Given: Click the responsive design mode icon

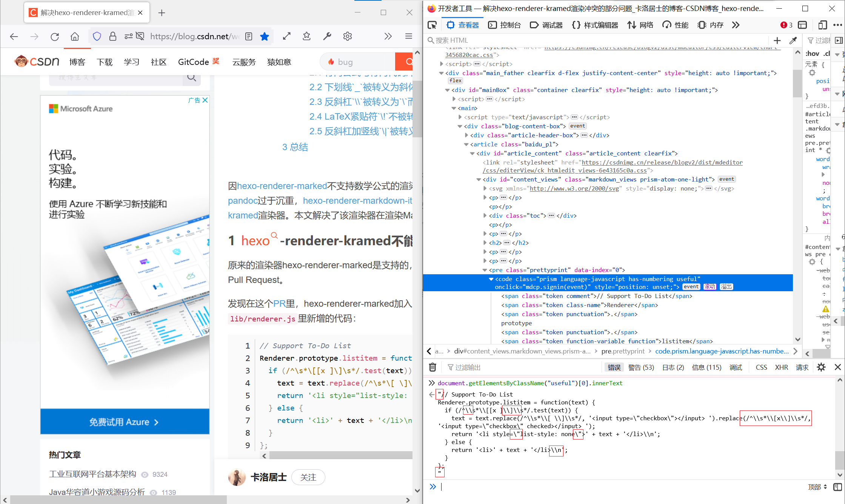Looking at the screenshot, I should 822,25.
